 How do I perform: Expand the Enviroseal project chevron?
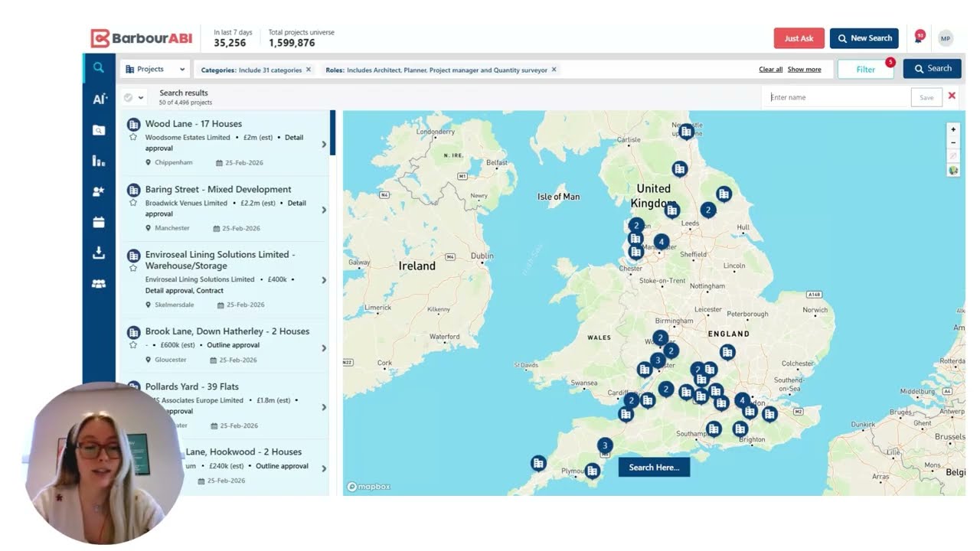[324, 280]
